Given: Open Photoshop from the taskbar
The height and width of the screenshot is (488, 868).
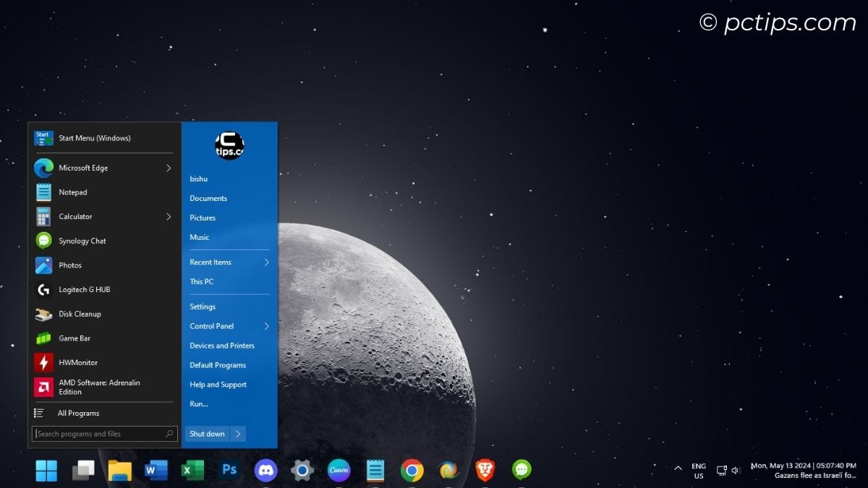Looking at the screenshot, I should [x=229, y=470].
